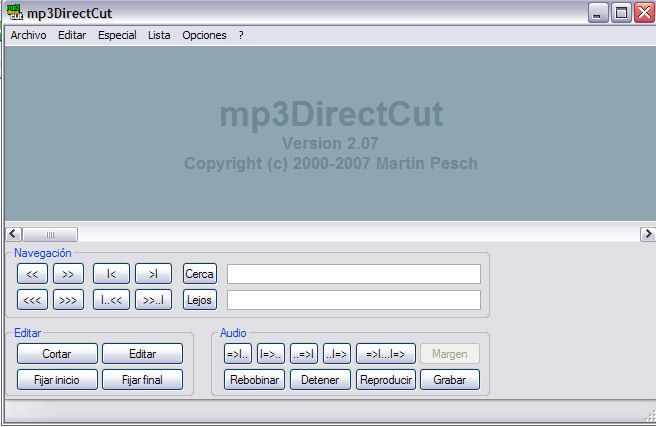Click the lower navigation info field
656x427 pixels.
[x=354, y=300]
